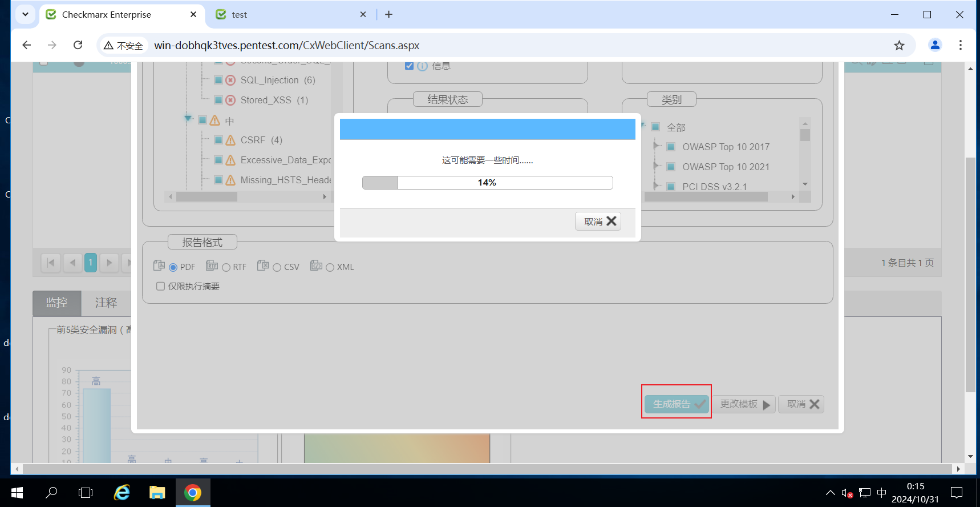Enable 仅限执行摘要 executive summary only checkbox

pos(161,286)
